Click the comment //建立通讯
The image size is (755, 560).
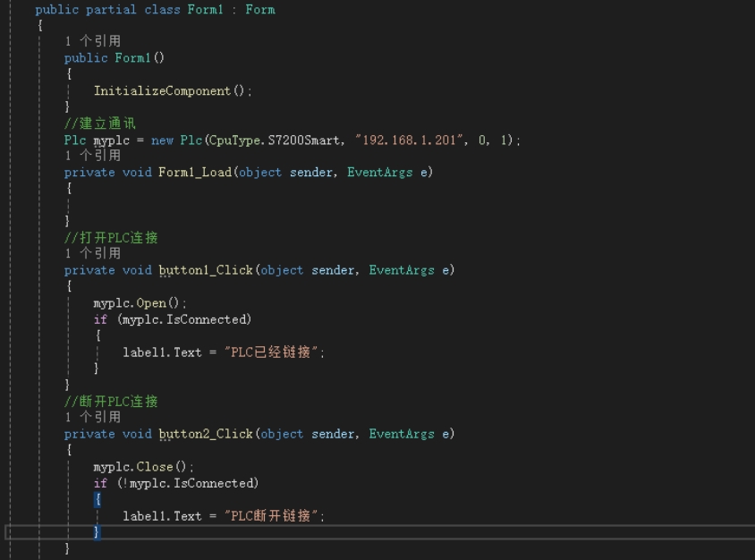click(x=99, y=123)
